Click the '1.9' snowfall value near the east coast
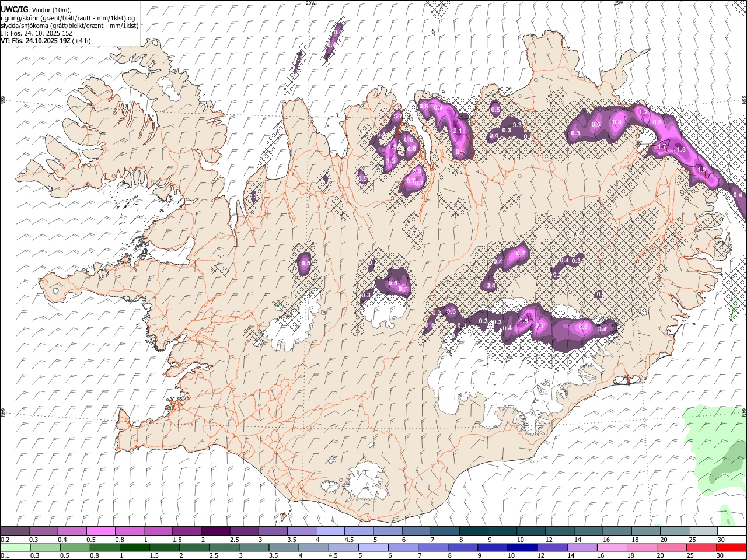The width and height of the screenshot is (747, 560). click(x=702, y=170)
